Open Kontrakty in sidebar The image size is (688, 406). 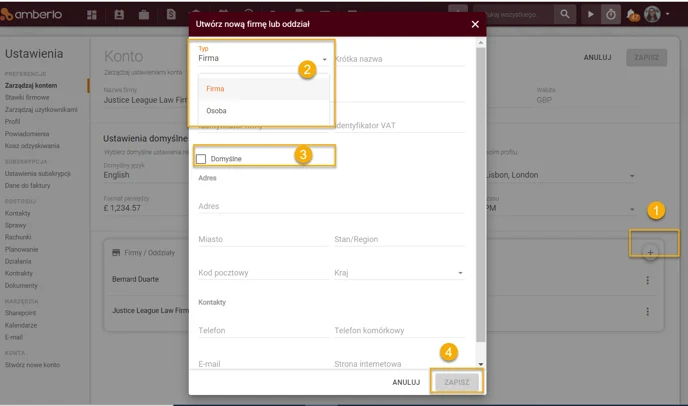[18, 273]
